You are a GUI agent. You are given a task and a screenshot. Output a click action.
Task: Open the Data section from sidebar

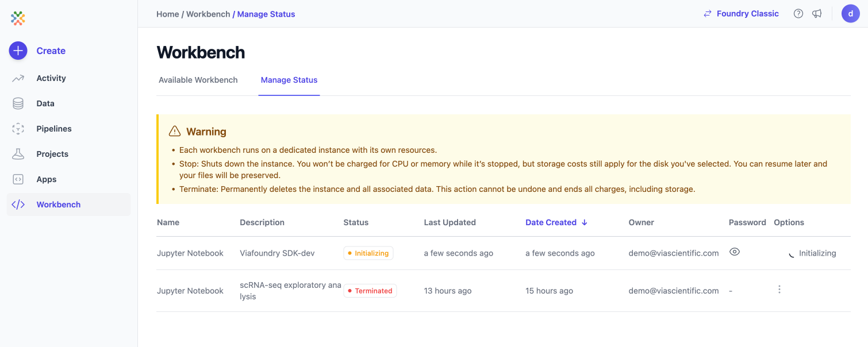pos(18,103)
